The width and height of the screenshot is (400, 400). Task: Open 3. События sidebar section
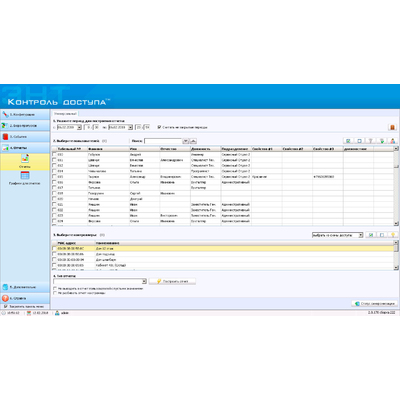[x=25, y=137]
